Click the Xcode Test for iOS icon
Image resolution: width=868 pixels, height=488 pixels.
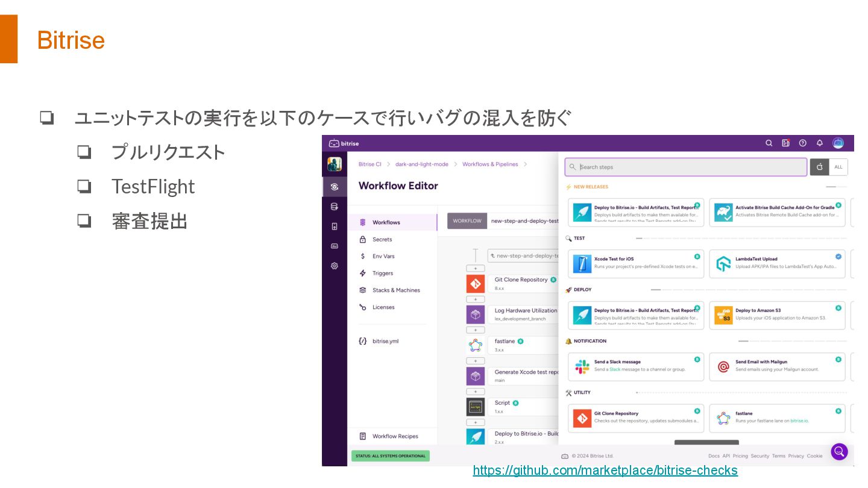point(582,264)
